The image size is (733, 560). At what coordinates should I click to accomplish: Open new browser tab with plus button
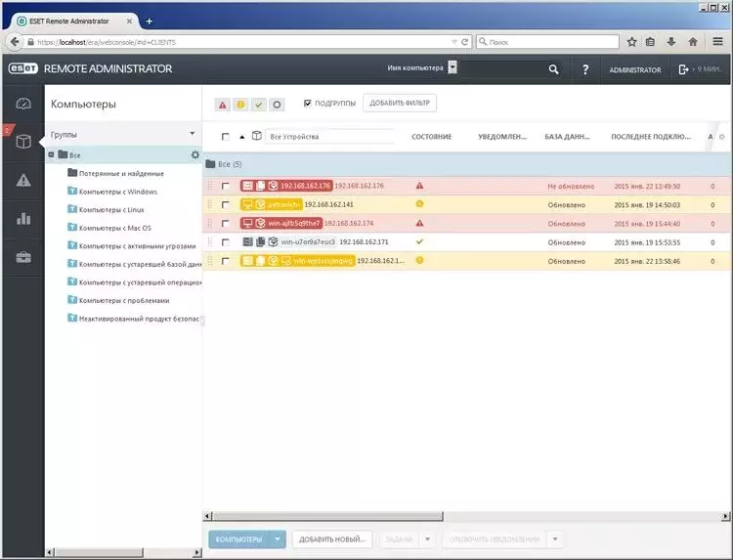(x=150, y=22)
